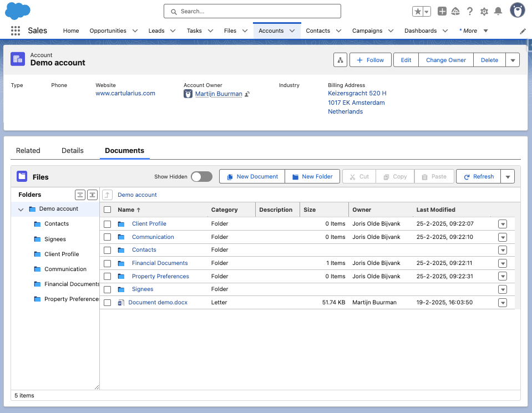Image resolution: width=532 pixels, height=413 pixels.
Task: Click the Salesforce cloud logo
Action: pos(18,11)
